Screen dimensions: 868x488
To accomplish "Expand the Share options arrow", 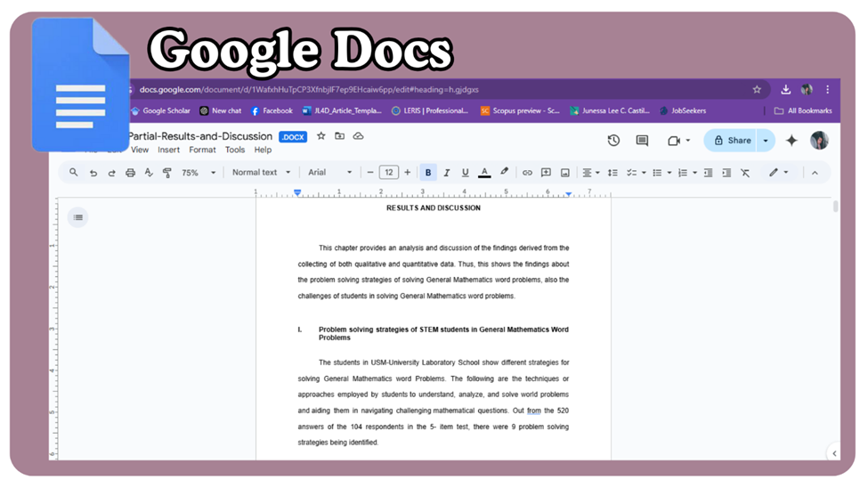I will click(x=767, y=140).
